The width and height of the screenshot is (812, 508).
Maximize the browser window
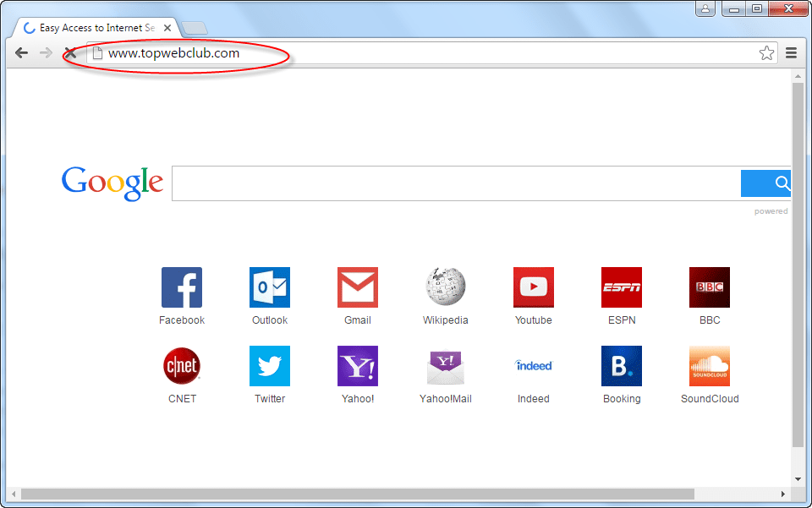click(x=756, y=8)
